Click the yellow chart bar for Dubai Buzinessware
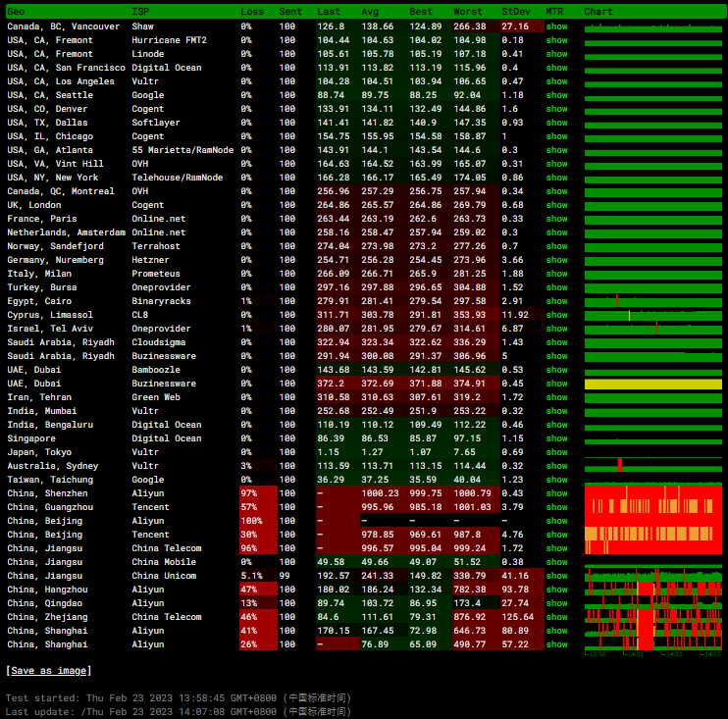 pyautogui.click(x=653, y=384)
